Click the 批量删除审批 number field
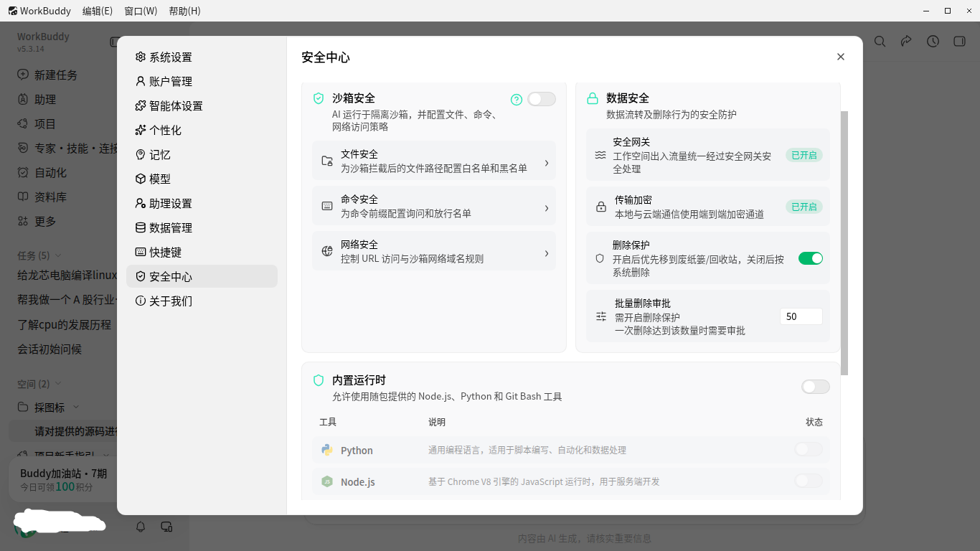Screen dimensions: 980x551 (801, 316)
